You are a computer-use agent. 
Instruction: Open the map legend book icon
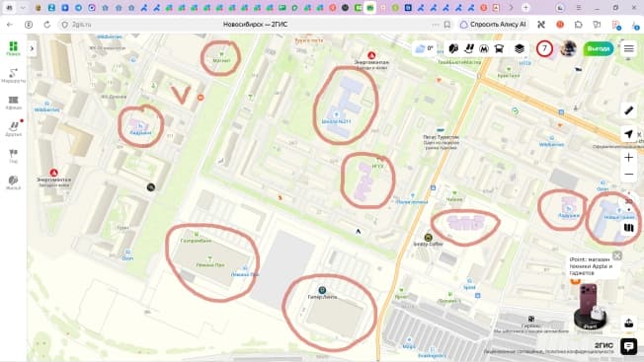(x=629, y=228)
